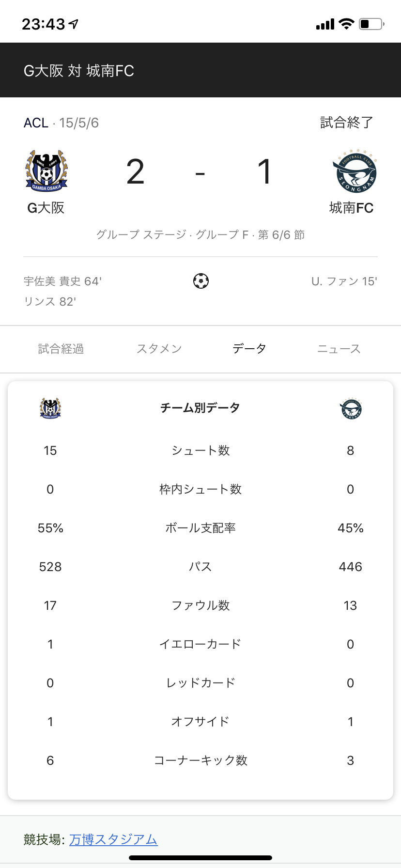
Task: Switch to the 試合経過 tab
Action: click(61, 349)
